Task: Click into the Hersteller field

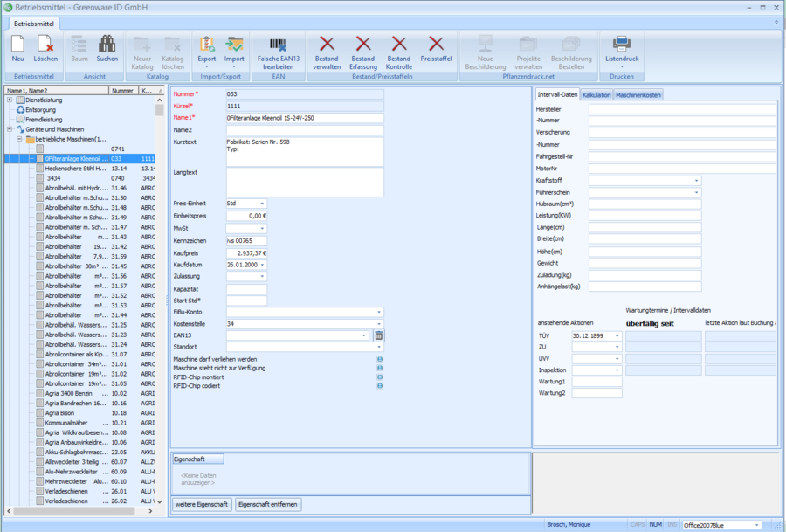Action: pos(682,109)
